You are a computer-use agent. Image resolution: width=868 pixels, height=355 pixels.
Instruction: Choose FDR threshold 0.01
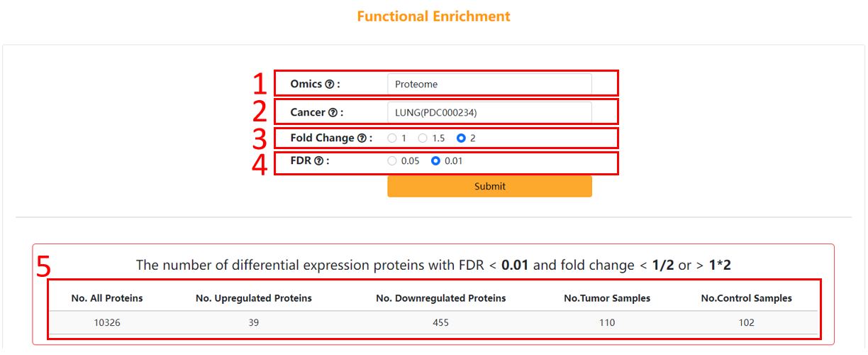[436, 161]
